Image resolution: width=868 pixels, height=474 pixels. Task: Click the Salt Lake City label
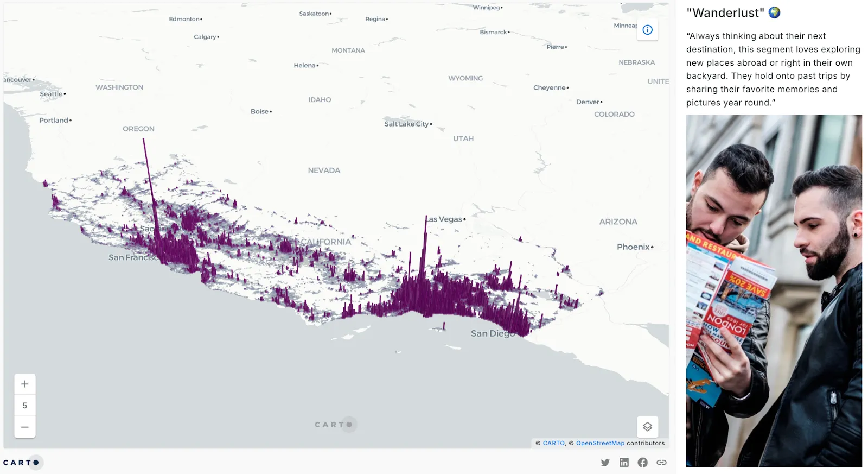406,124
